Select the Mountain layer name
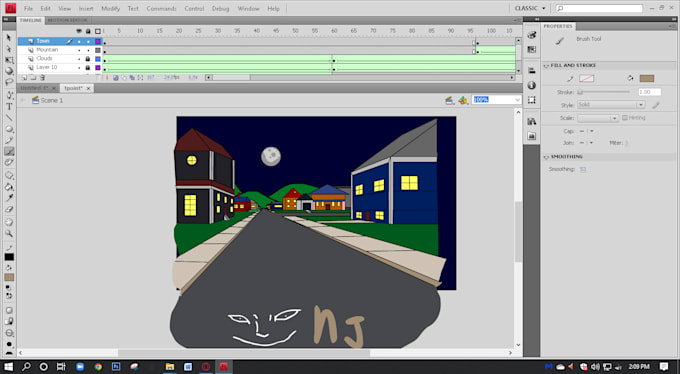Image resolution: width=680 pixels, height=374 pixels. coord(47,50)
